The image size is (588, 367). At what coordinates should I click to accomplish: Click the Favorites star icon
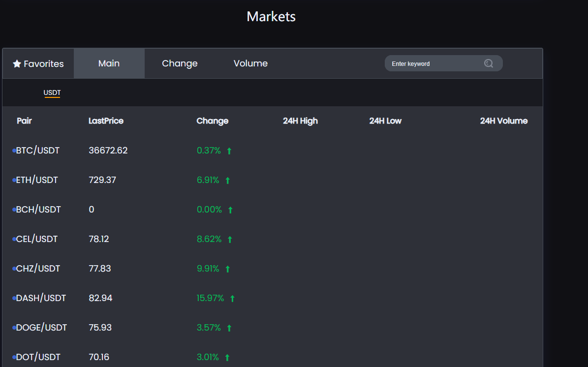[17, 64]
